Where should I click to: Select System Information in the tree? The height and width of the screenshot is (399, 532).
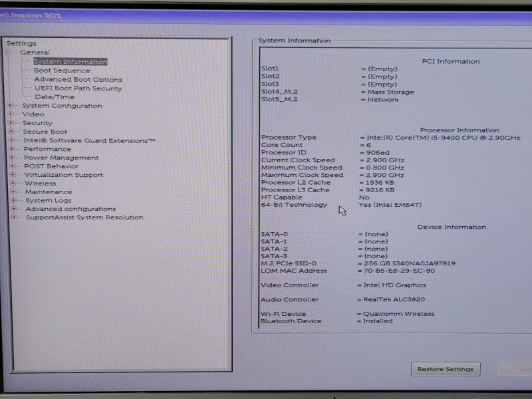pyautogui.click(x=70, y=62)
